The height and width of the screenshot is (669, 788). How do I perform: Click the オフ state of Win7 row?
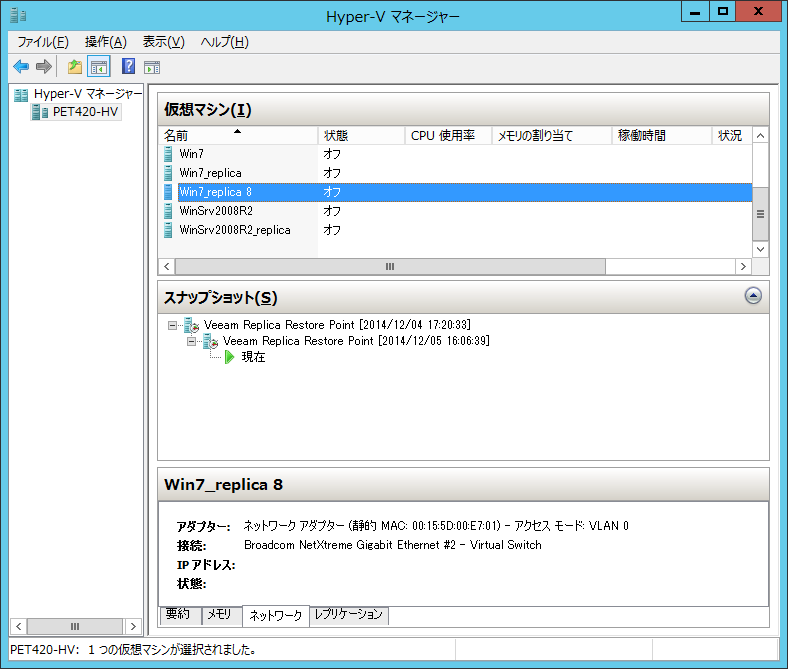click(332, 154)
